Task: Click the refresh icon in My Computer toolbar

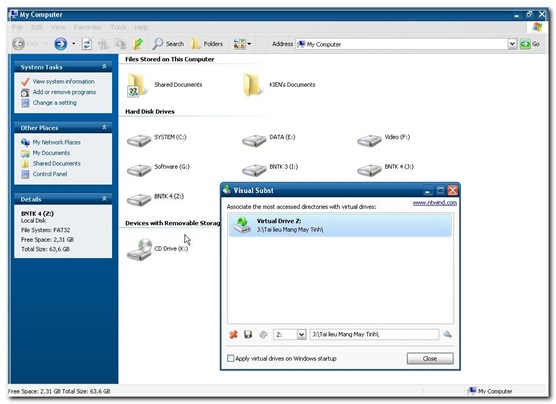Action: click(x=87, y=44)
